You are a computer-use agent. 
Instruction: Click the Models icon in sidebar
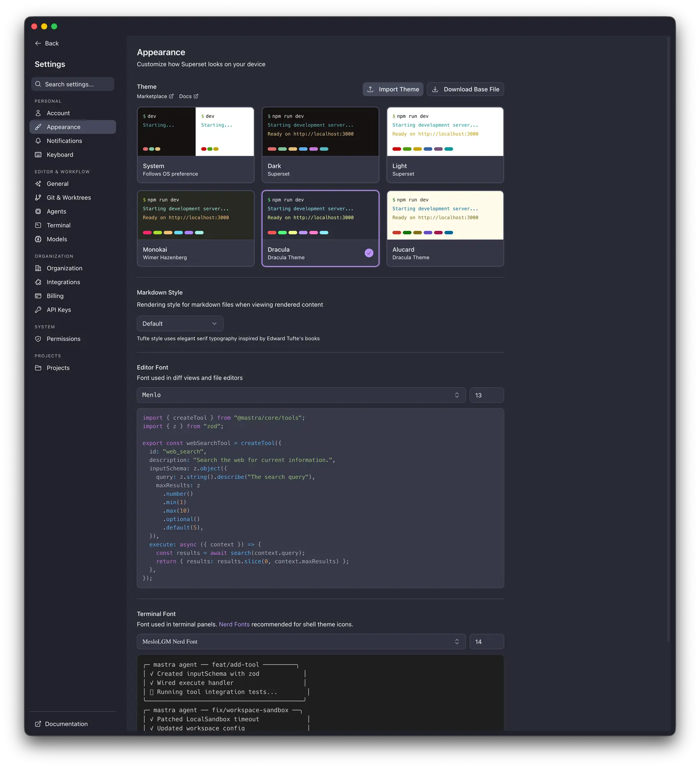[38, 239]
